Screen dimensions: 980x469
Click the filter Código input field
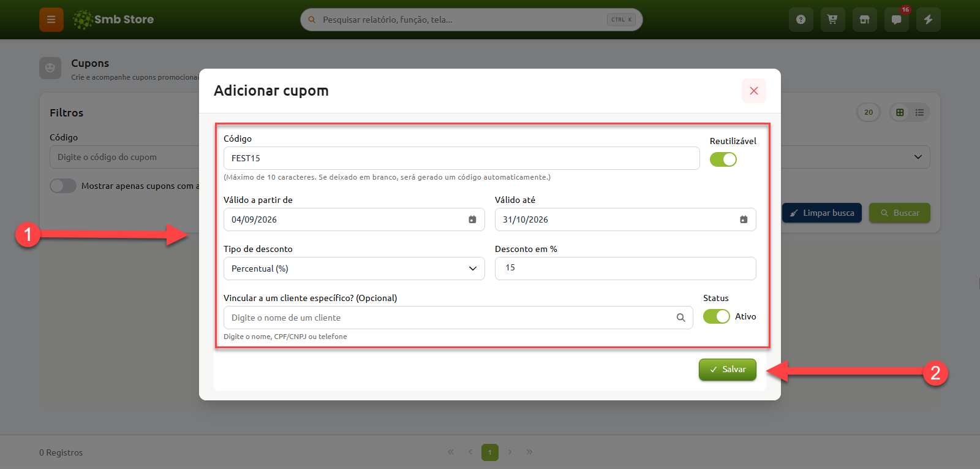(124, 157)
